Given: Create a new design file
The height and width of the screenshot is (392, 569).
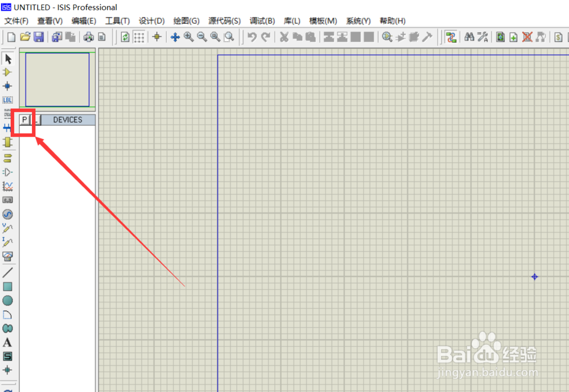Looking at the screenshot, I should 11,37.
